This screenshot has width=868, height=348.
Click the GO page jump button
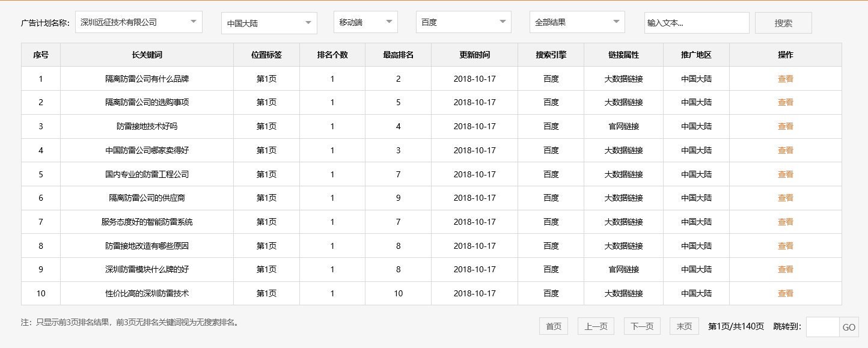click(x=849, y=326)
